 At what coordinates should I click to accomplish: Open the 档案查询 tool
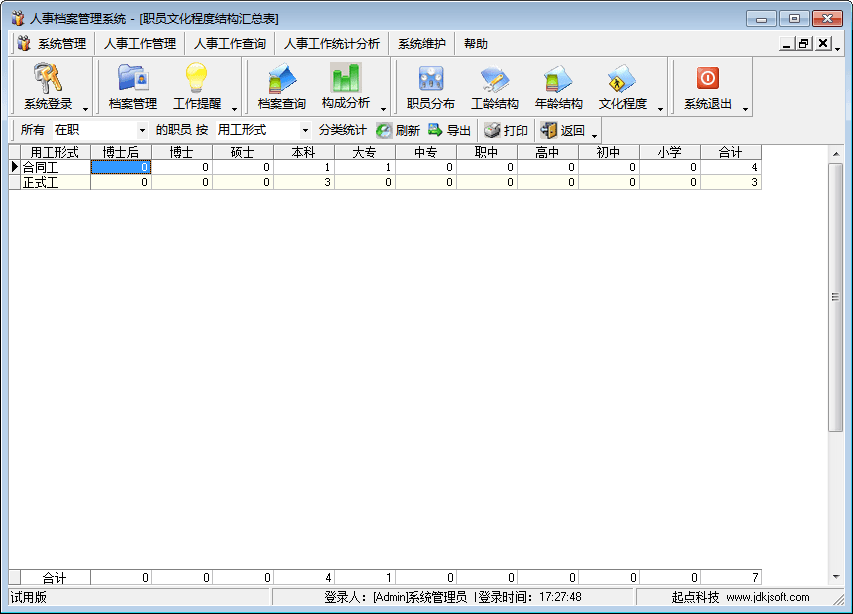pyautogui.click(x=281, y=79)
